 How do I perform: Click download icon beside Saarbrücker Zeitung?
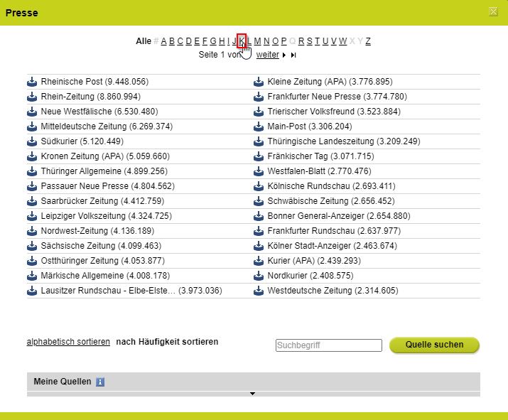point(32,201)
